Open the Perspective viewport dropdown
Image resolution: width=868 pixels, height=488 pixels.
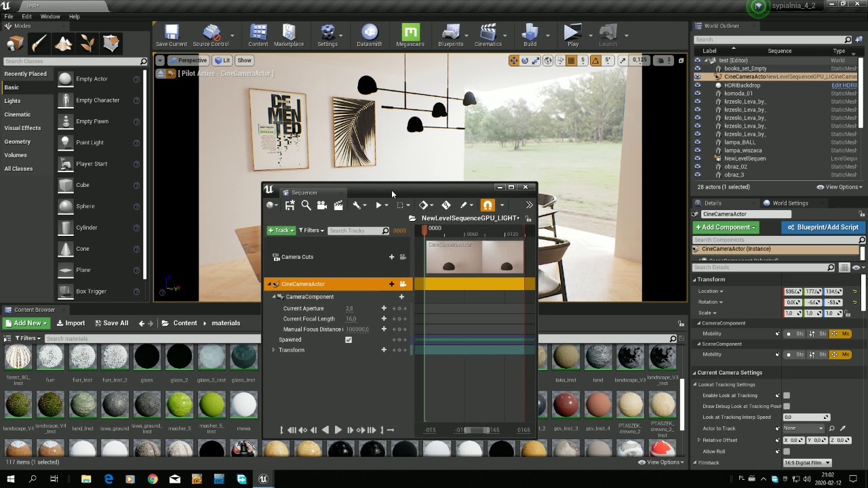(188, 60)
